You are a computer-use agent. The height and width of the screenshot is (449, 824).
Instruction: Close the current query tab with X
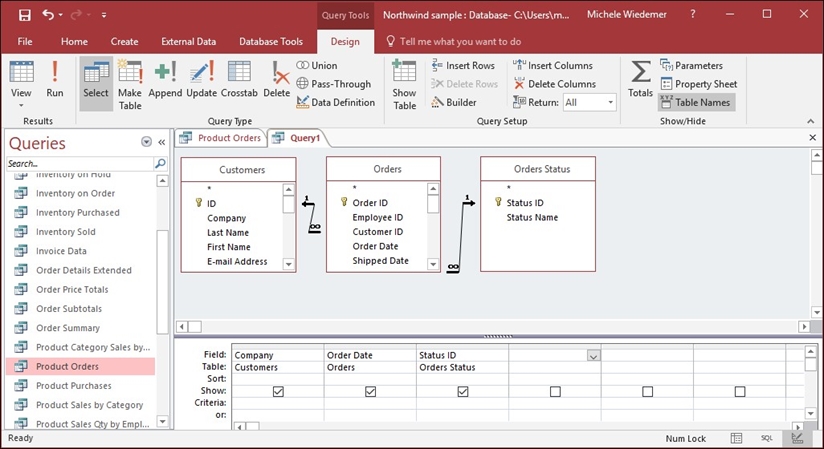(812, 138)
